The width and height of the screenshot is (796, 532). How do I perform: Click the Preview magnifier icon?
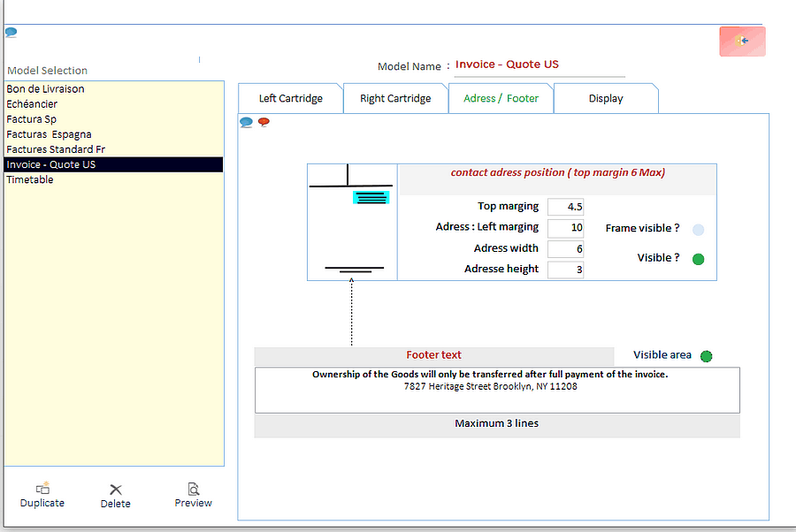(x=194, y=489)
